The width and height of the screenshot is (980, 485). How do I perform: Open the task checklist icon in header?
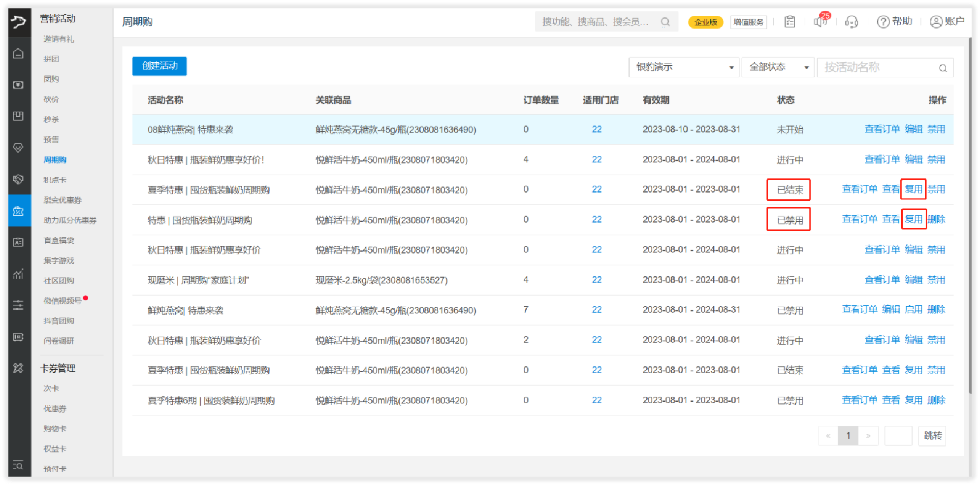tap(790, 22)
